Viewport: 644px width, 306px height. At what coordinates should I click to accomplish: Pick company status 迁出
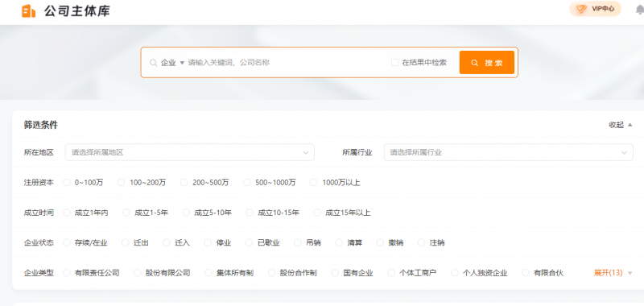click(x=126, y=242)
